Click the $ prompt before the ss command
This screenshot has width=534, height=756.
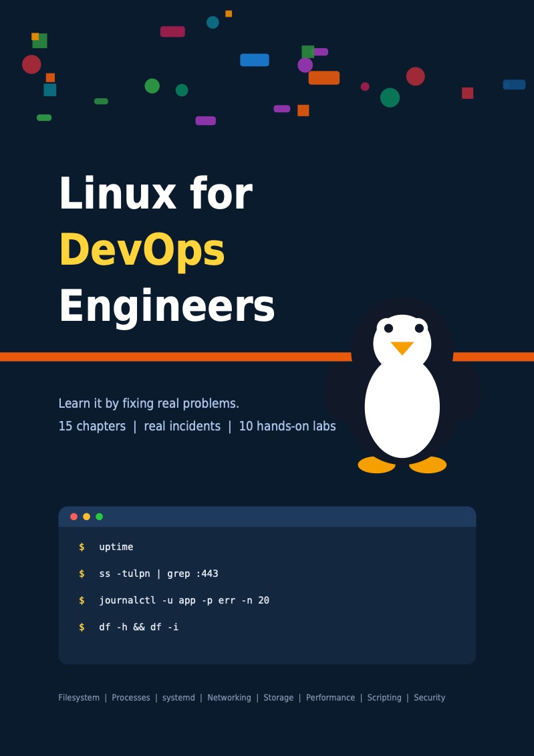tap(82, 574)
